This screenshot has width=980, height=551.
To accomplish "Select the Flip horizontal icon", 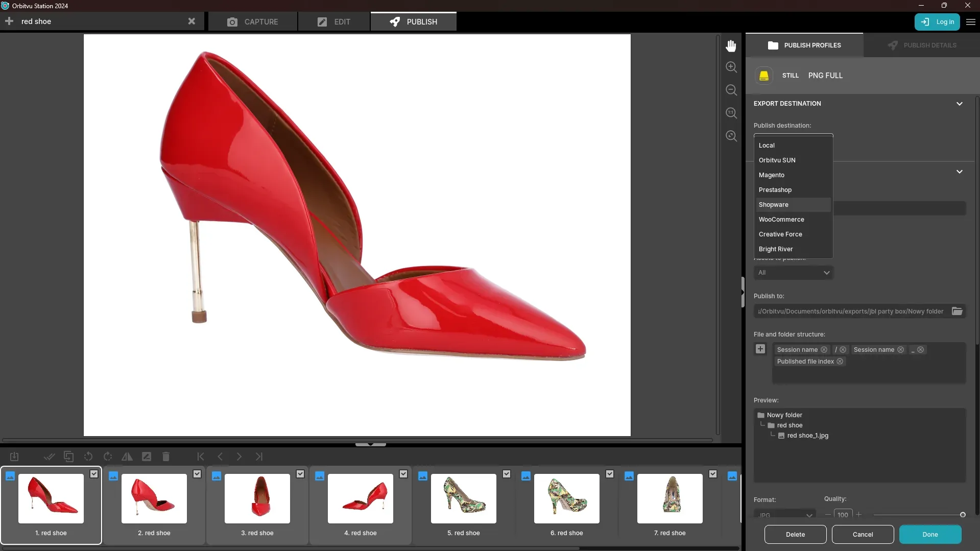I will pyautogui.click(x=127, y=457).
